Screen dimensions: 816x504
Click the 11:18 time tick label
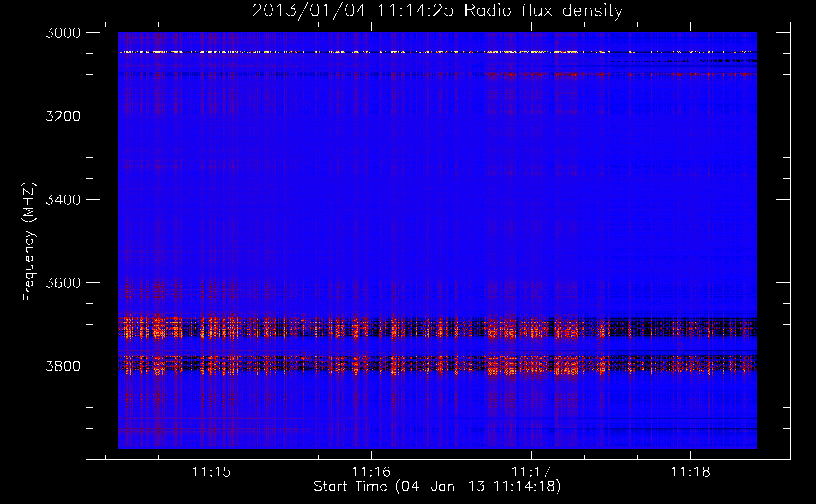(690, 472)
